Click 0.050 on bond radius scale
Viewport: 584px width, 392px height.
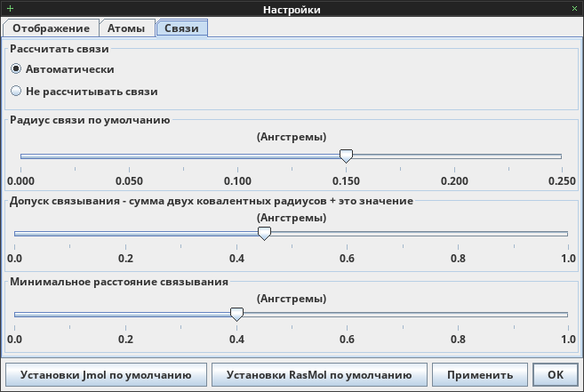tap(129, 181)
